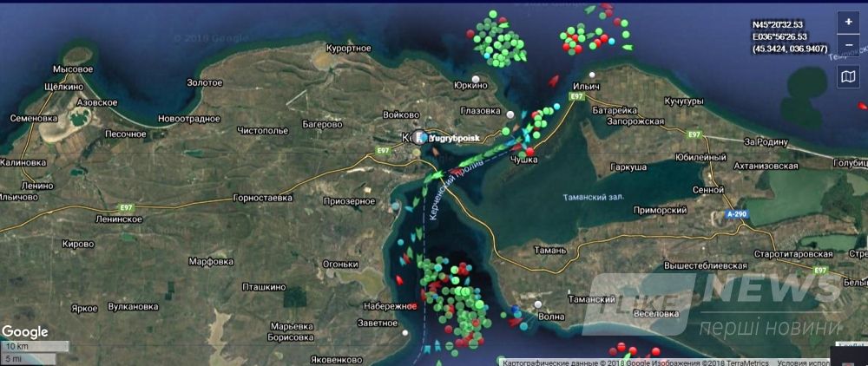Zoom in with the plus button
The width and height of the screenshot is (868, 366).
click(848, 22)
